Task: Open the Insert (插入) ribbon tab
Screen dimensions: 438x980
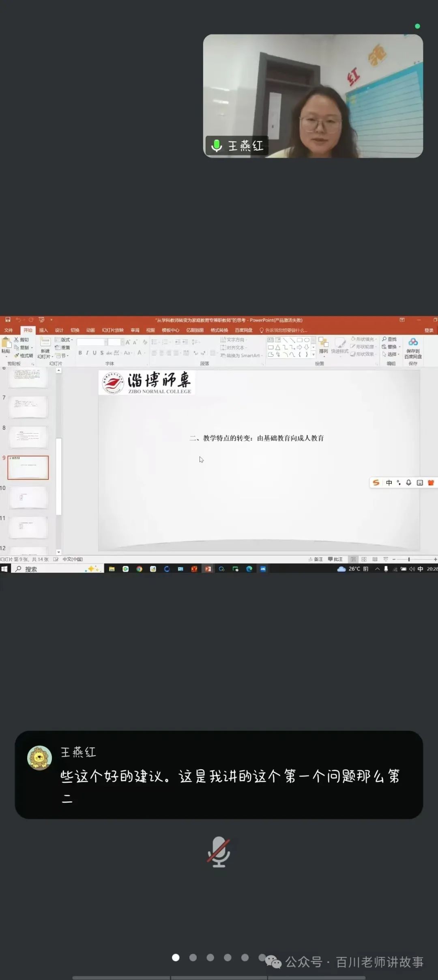Action: 43,330
